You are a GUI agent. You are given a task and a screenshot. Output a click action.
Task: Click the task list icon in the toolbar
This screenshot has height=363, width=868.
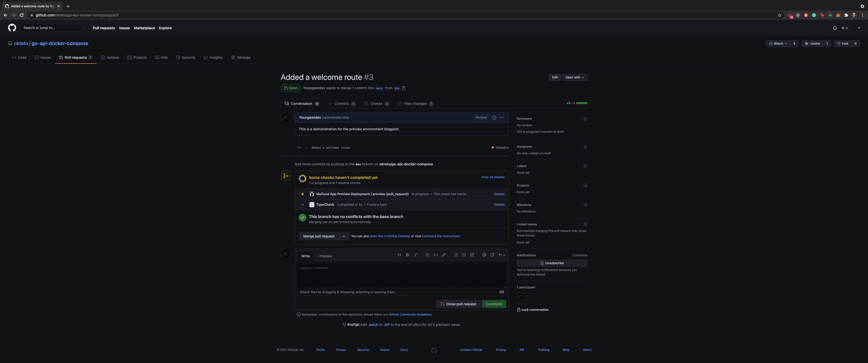pyautogui.click(x=472, y=255)
